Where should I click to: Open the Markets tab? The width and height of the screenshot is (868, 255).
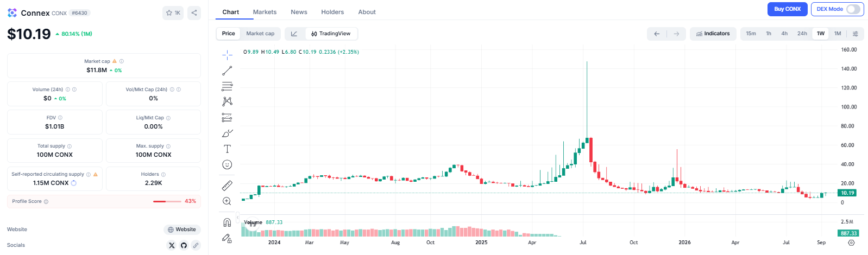point(265,12)
